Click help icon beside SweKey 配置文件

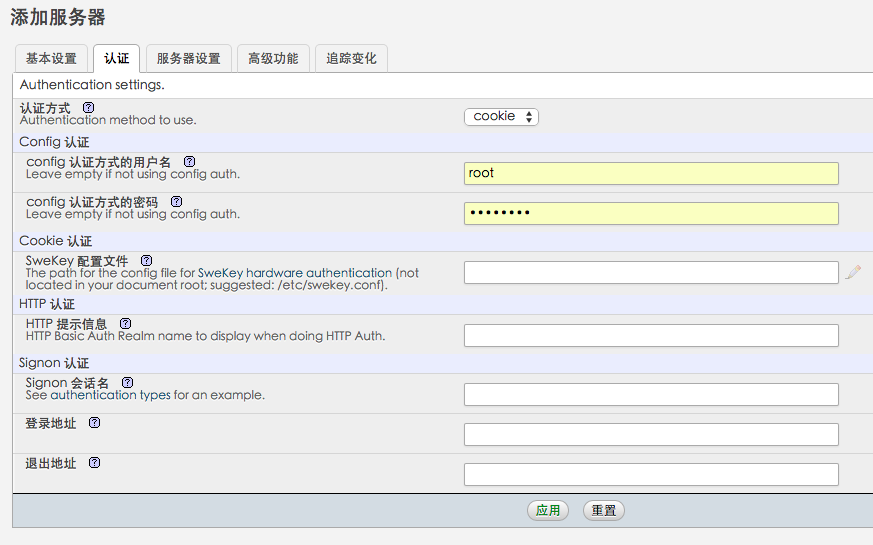147,260
